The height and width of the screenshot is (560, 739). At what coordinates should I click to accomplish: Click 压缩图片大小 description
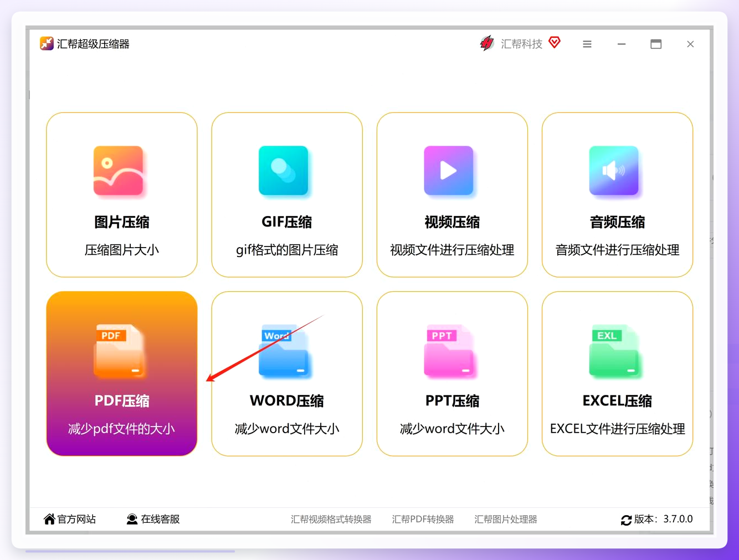pyautogui.click(x=122, y=250)
